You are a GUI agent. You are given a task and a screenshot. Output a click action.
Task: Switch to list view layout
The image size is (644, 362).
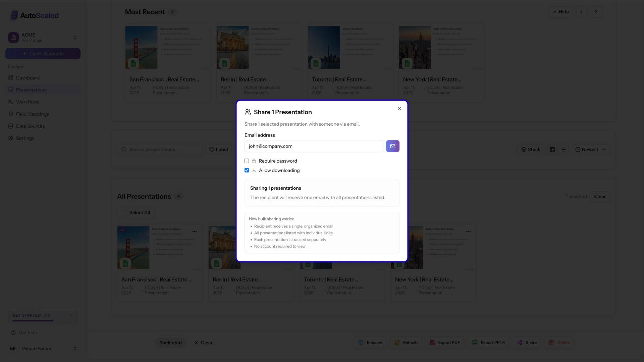tap(563, 149)
